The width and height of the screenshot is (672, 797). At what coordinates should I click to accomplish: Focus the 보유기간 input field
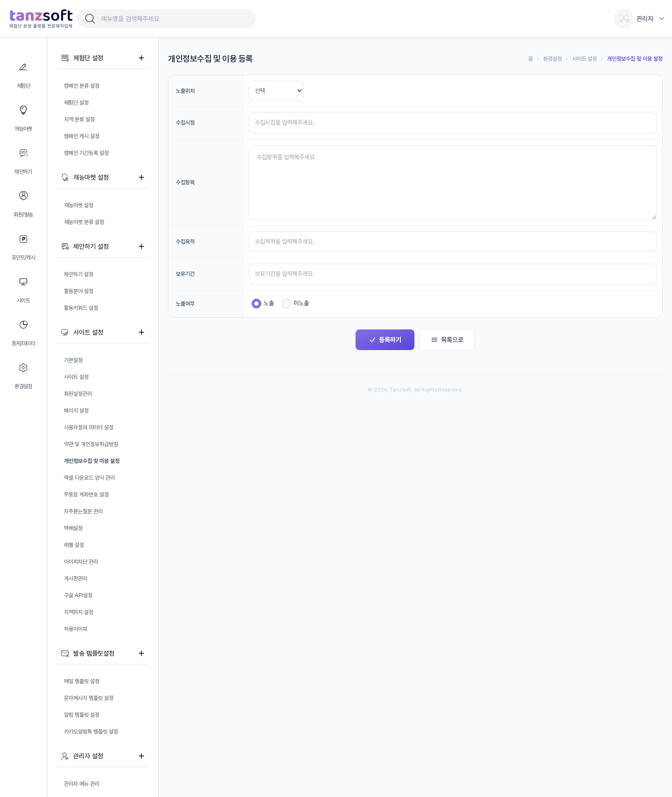click(x=453, y=274)
